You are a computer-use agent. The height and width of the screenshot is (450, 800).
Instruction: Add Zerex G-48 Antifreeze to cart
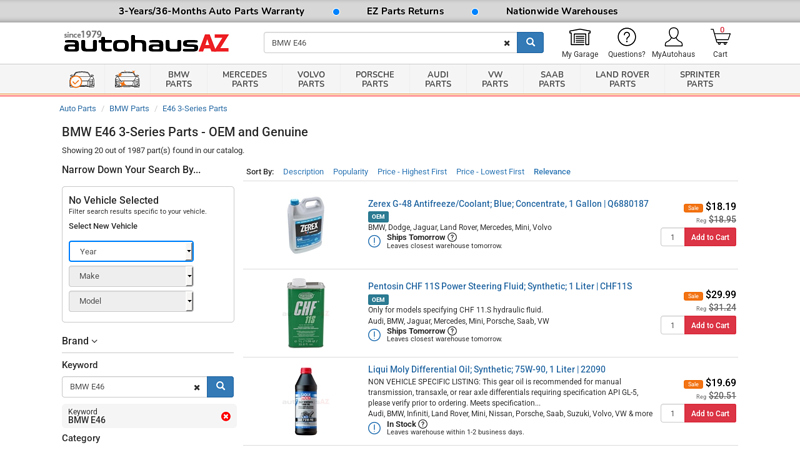point(710,237)
